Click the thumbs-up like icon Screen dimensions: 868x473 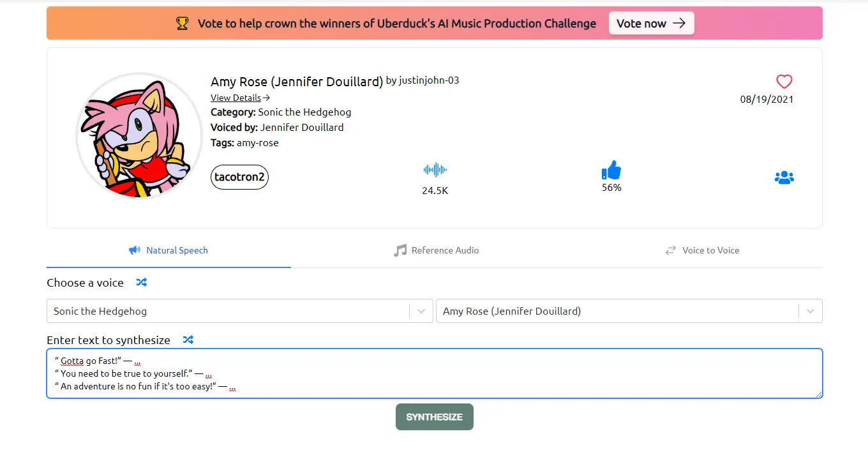pyautogui.click(x=611, y=170)
